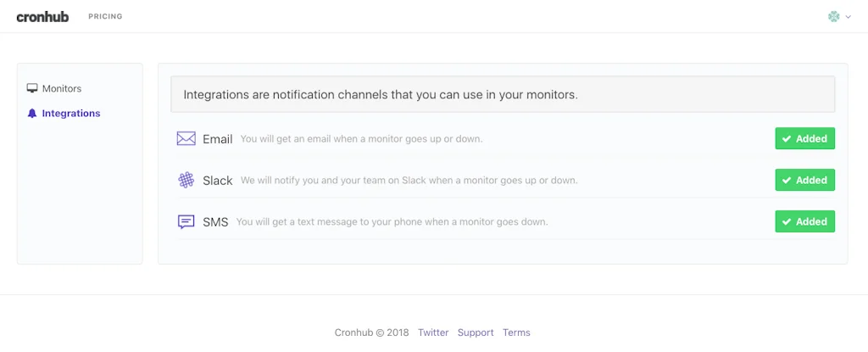Click the SMS chat bubble icon
Screen dimensions: 868x352
pos(186,221)
